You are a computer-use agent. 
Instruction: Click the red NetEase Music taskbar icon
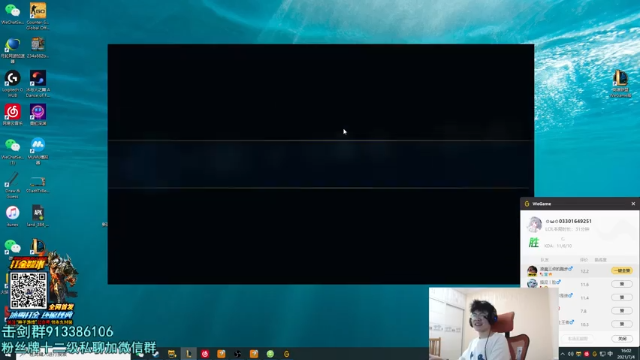click(205, 354)
